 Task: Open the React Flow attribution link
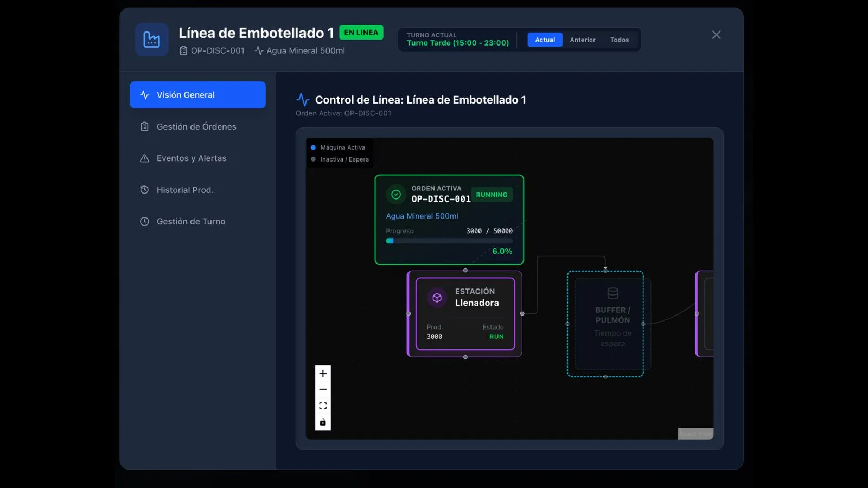[695, 433]
